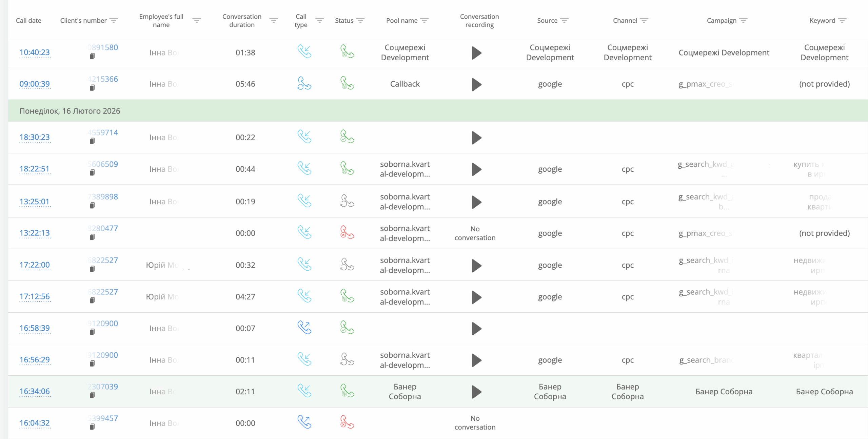Open the Call type column filter
The width and height of the screenshot is (868, 439).
[x=320, y=20]
